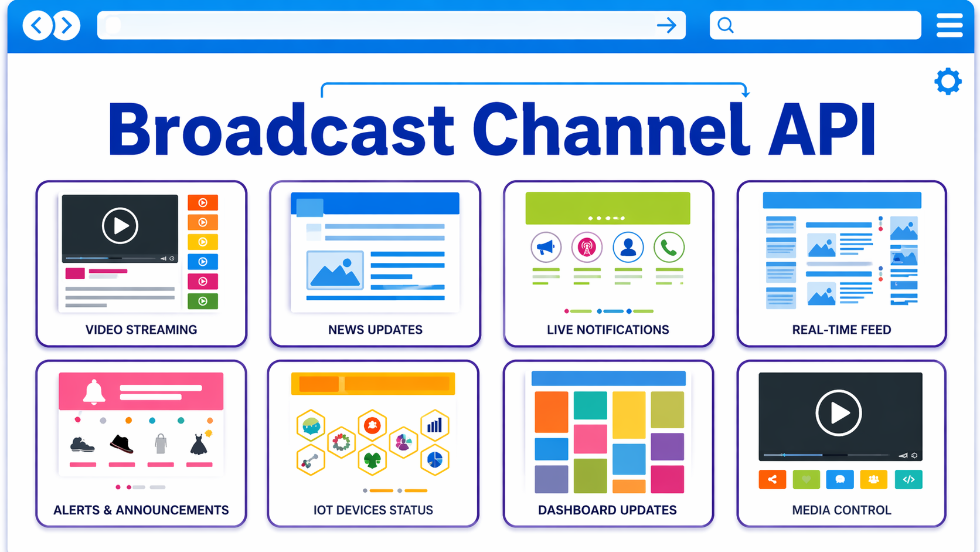Select the green phone icon
980x552 pixels.
tap(669, 248)
